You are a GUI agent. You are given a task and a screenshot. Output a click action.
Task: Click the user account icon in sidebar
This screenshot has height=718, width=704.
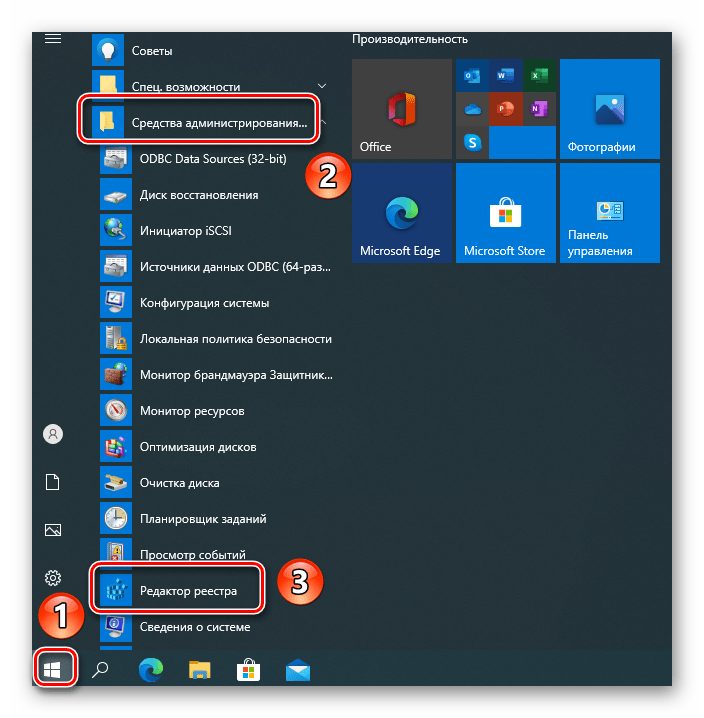click(x=53, y=434)
